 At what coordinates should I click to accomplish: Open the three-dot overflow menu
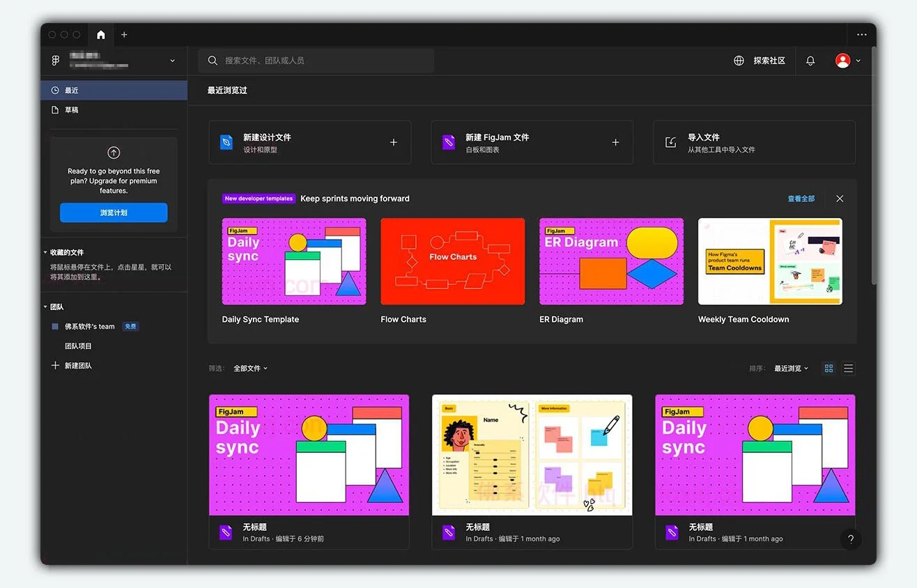862,34
